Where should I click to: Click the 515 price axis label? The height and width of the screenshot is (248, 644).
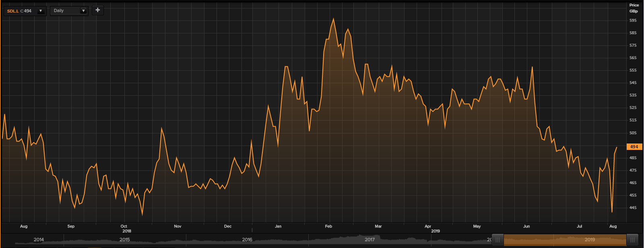[x=633, y=120]
